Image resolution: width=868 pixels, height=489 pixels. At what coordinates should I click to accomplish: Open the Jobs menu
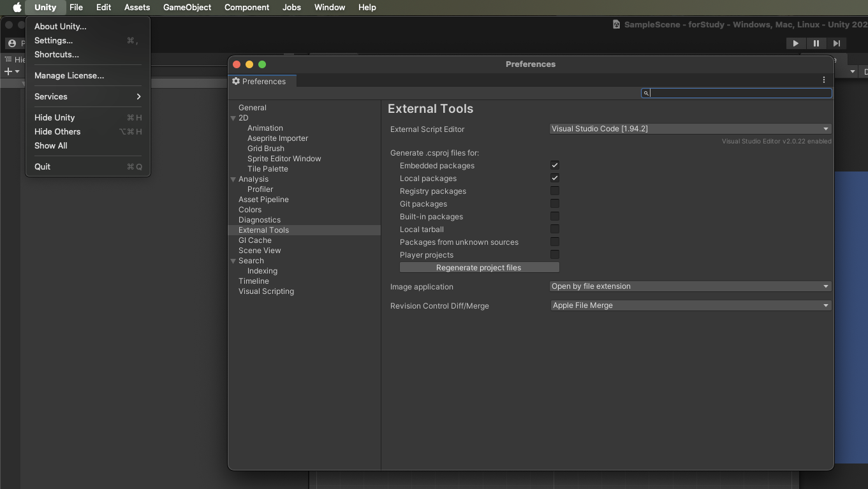tap(291, 8)
